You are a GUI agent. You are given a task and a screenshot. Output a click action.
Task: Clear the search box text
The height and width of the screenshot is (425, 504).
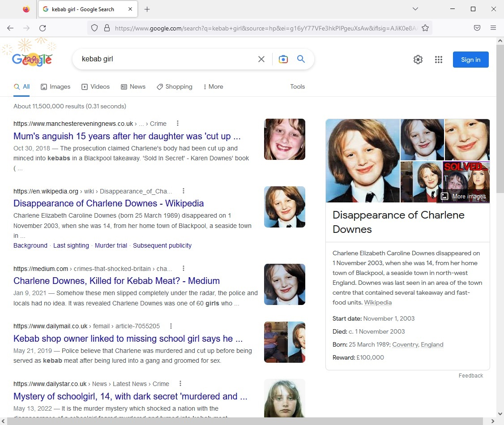tap(261, 59)
